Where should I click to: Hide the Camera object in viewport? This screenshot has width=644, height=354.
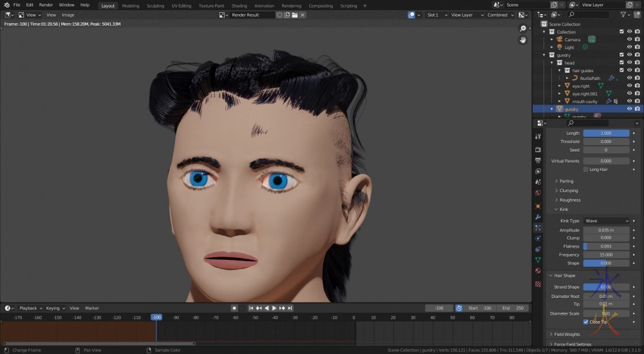pyautogui.click(x=629, y=39)
